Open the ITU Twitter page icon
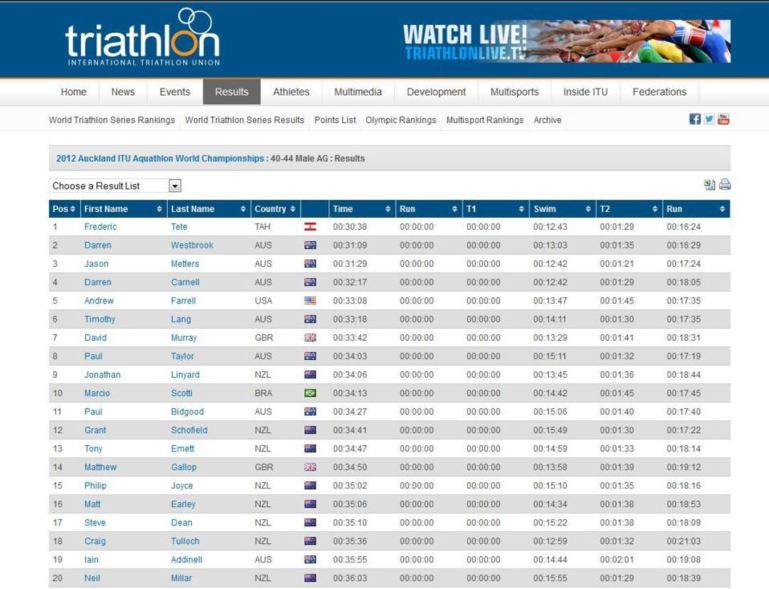769x589 pixels. (709, 119)
